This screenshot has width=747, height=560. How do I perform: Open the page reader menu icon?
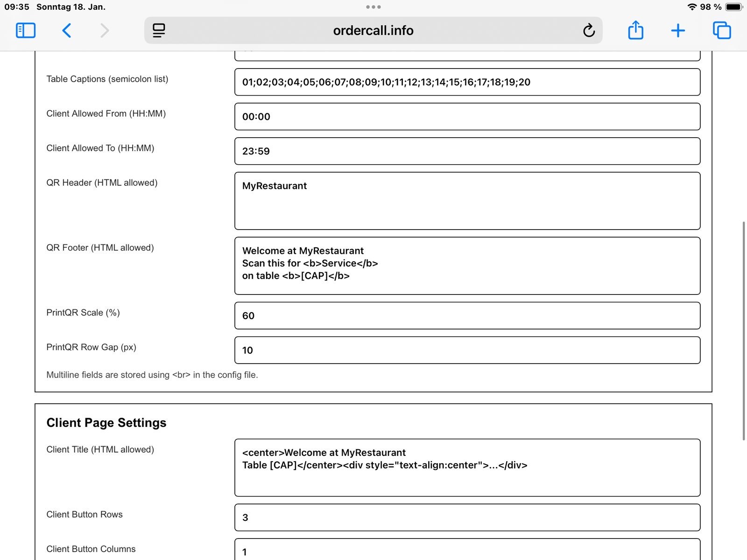[x=159, y=30]
